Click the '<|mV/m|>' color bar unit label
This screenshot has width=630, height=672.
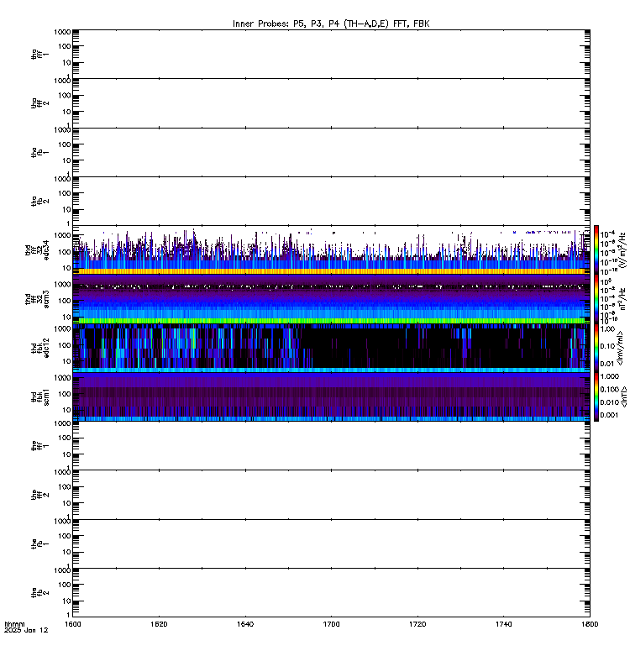coord(620,348)
